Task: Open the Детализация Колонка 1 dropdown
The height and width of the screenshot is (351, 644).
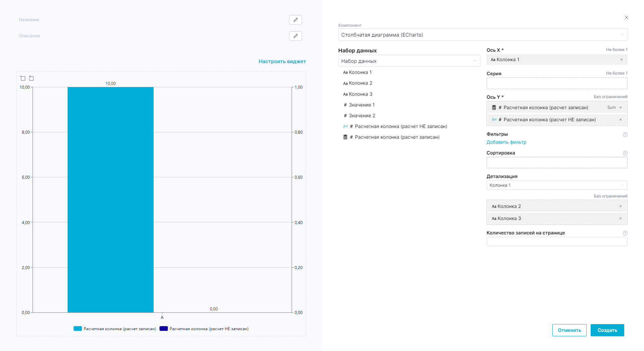Action: click(556, 185)
